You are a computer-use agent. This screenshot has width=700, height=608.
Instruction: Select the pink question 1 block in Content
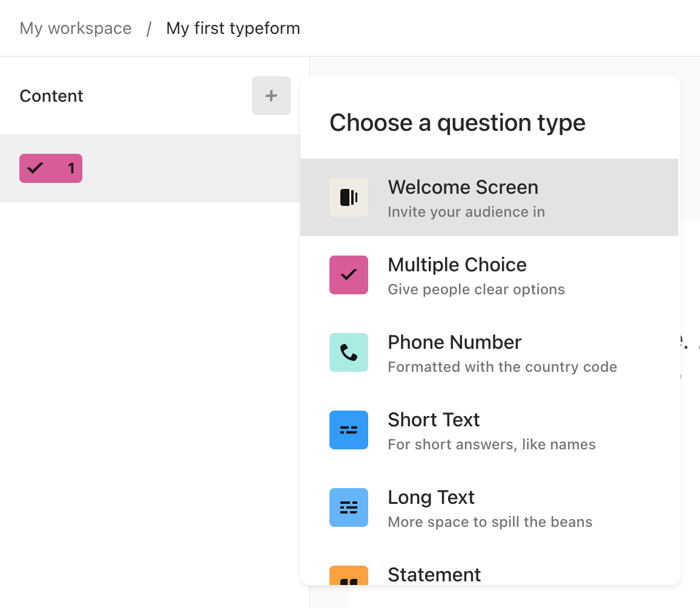[x=51, y=168]
